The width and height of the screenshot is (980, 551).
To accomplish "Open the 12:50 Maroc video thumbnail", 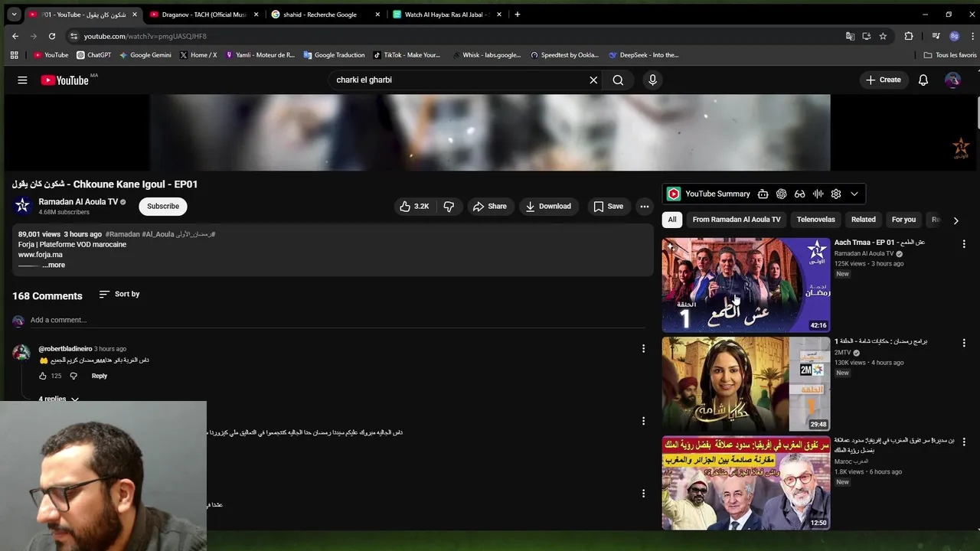I will point(746,483).
